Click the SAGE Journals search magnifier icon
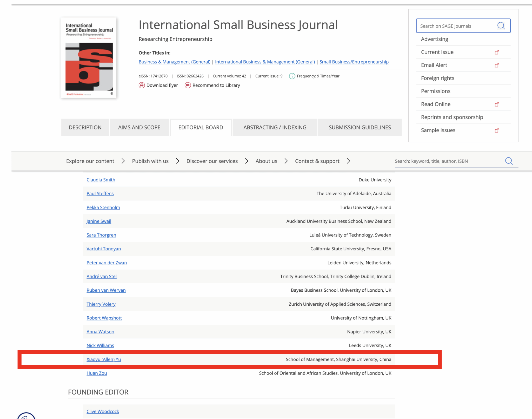The height and width of the screenshot is (419, 532). point(501,26)
